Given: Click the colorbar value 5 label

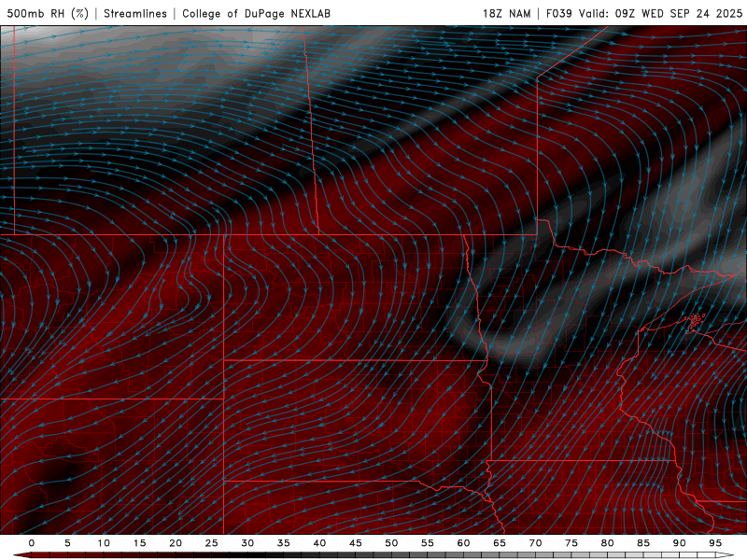Looking at the screenshot, I should (67, 543).
